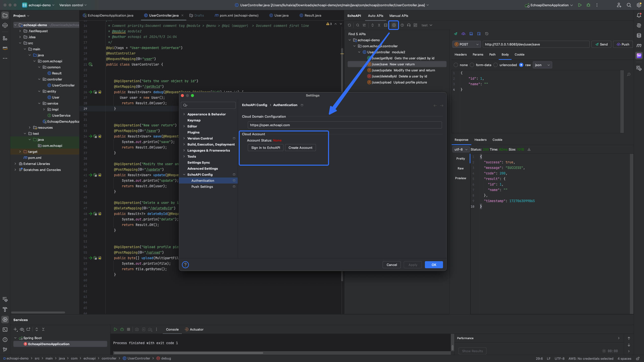This screenshot has width=644, height=362.
Task: Open the Database tool window icon
Action: (x=639, y=35)
